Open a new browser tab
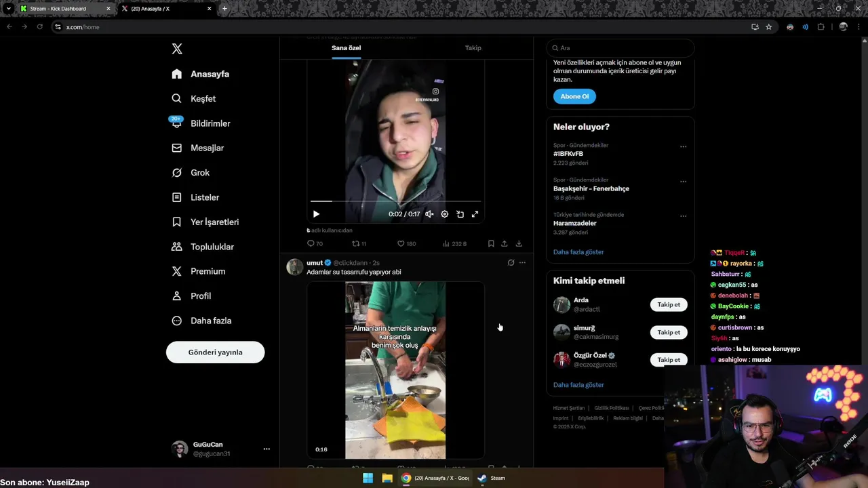868x488 pixels. coord(224,9)
